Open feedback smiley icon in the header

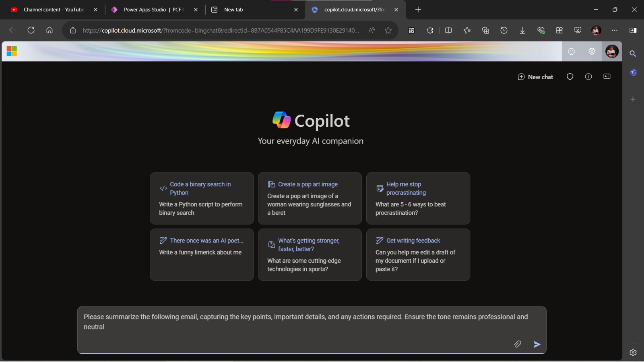tap(572, 51)
